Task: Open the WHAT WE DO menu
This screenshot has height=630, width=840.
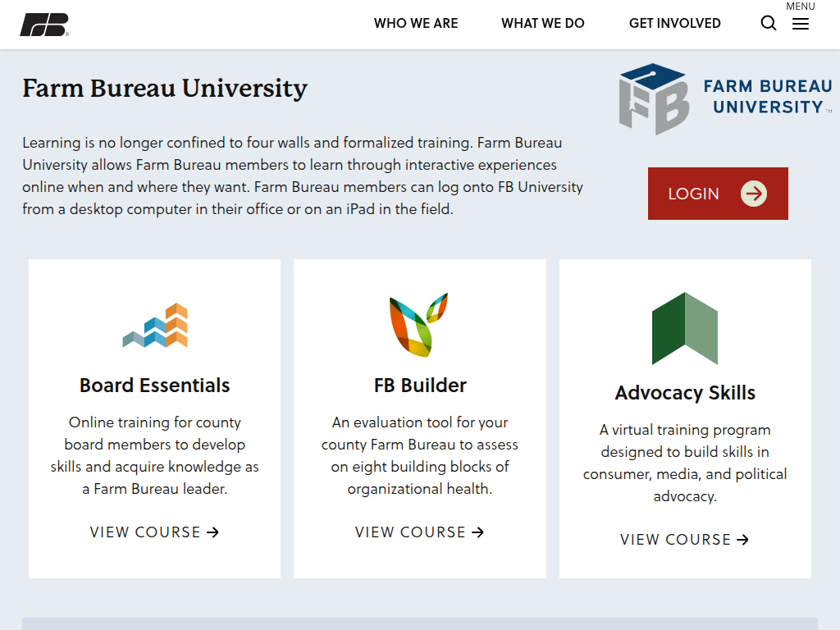Action: [543, 24]
